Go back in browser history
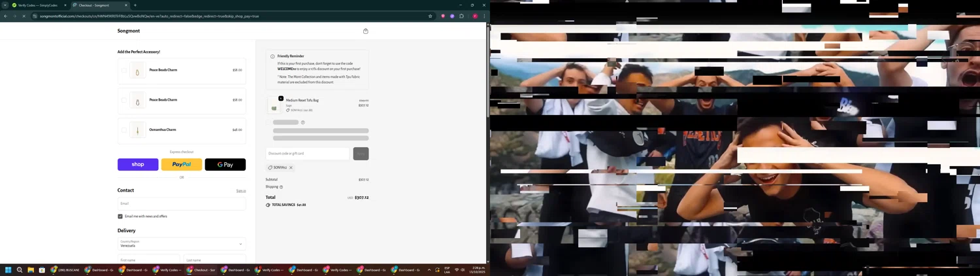This screenshot has height=276, width=980. pos(5,16)
